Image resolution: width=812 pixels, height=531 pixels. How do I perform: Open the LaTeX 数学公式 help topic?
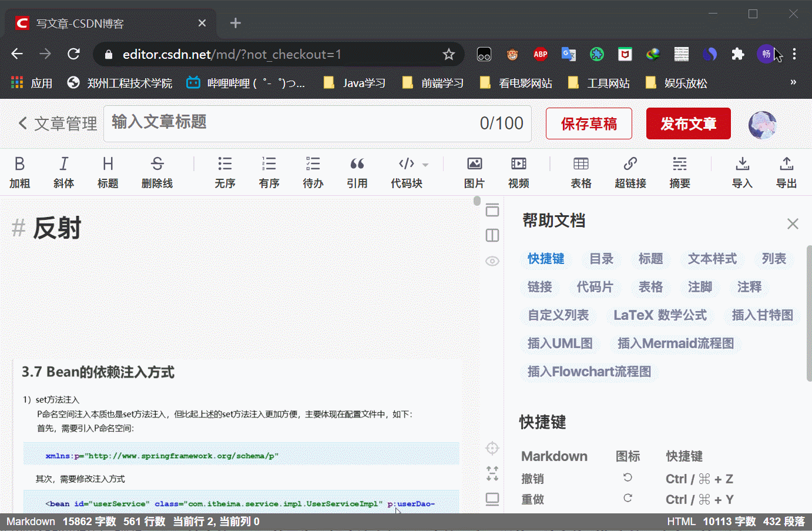click(660, 315)
